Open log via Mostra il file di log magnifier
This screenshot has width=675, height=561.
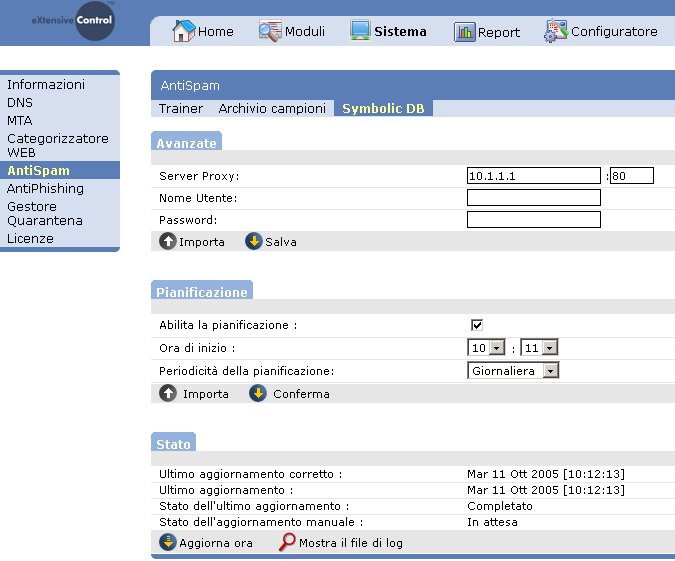[288, 542]
